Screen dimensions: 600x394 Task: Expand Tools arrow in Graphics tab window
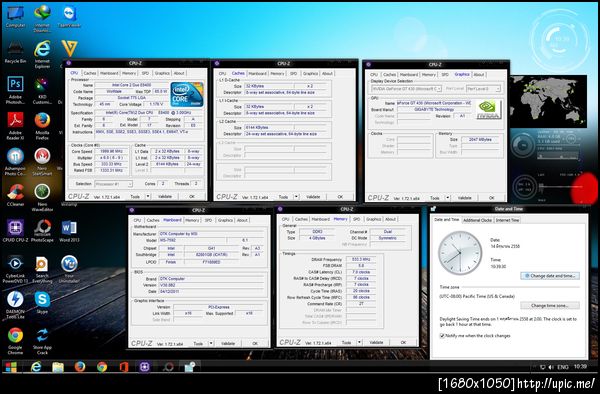pyautogui.click(x=447, y=198)
